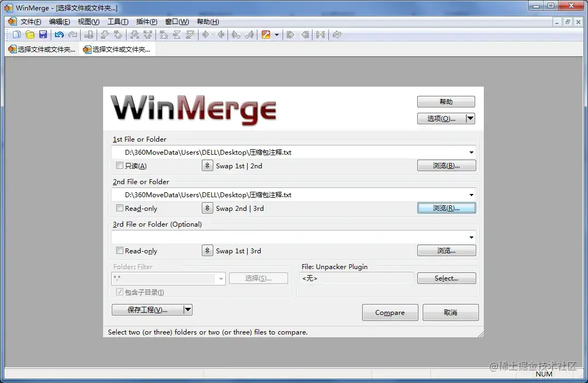This screenshot has height=383, width=588.
Task: Toggle the 包含子目录(I) checkbox
Action: pyautogui.click(x=119, y=292)
